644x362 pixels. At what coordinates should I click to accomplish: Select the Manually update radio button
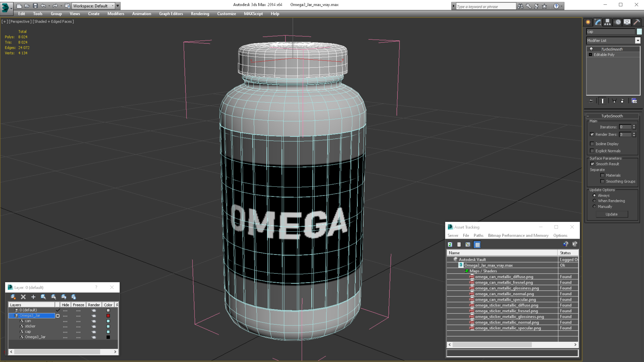pyautogui.click(x=594, y=206)
